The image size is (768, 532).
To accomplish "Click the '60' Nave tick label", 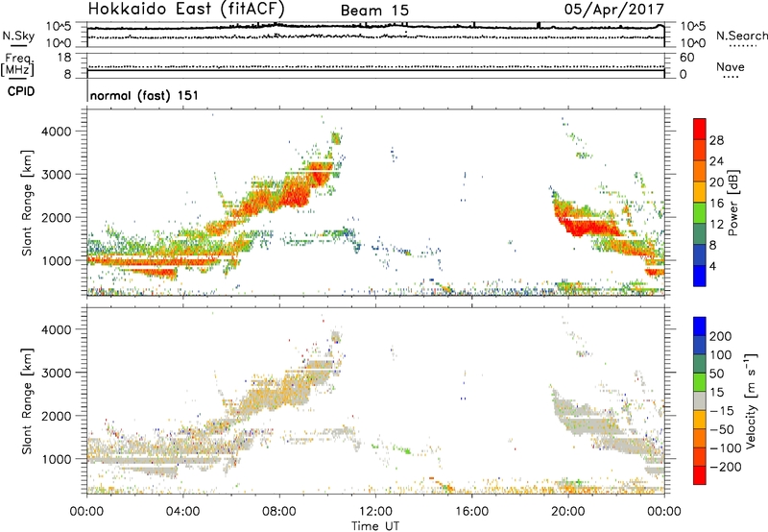I will (687, 58).
